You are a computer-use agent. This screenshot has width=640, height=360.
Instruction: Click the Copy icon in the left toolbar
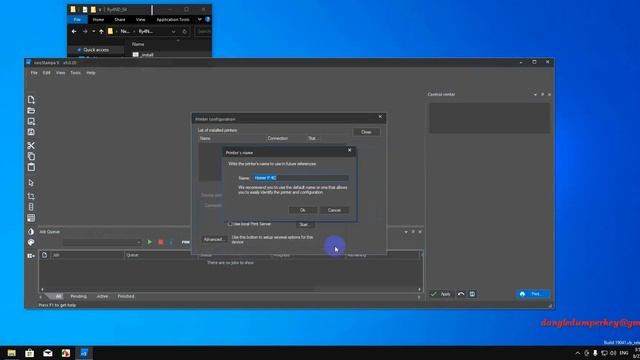pyautogui.click(x=31, y=156)
